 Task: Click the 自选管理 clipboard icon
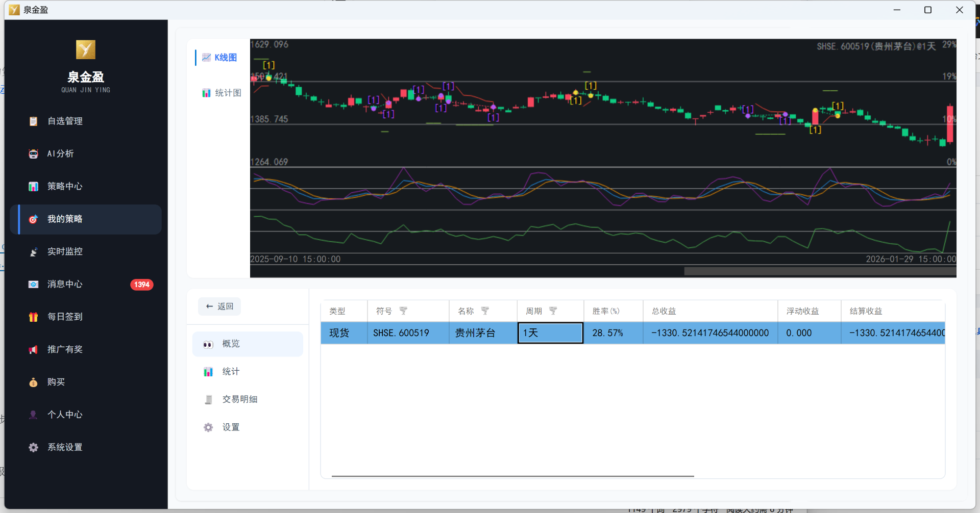click(33, 121)
